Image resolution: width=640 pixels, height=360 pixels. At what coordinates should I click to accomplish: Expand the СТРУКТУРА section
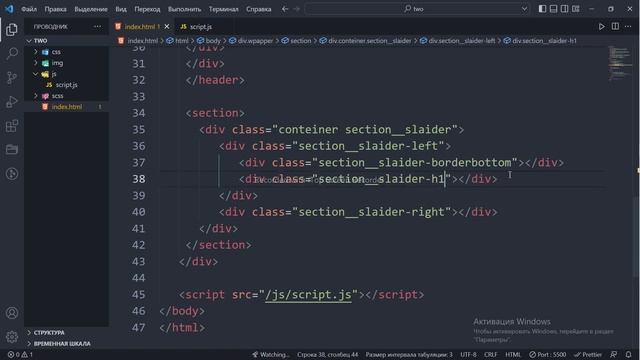pos(49,333)
